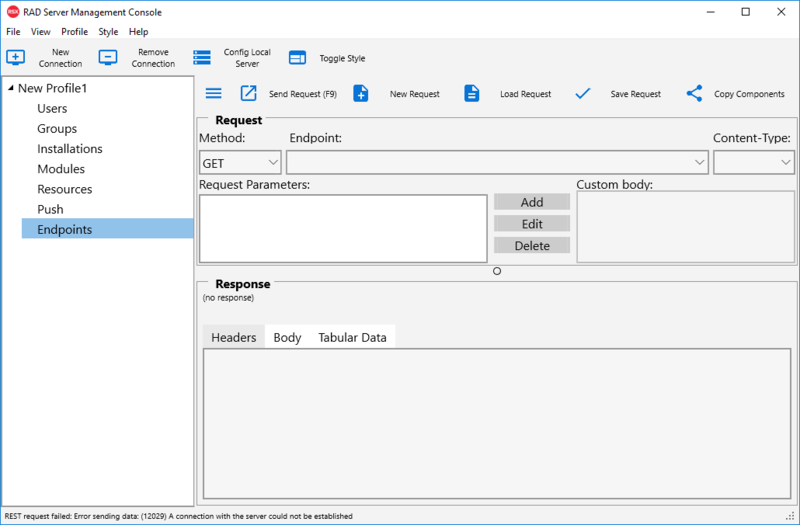Screen dimensions: 800x525
Task: Open Config Local Server icon
Action: pyautogui.click(x=202, y=58)
